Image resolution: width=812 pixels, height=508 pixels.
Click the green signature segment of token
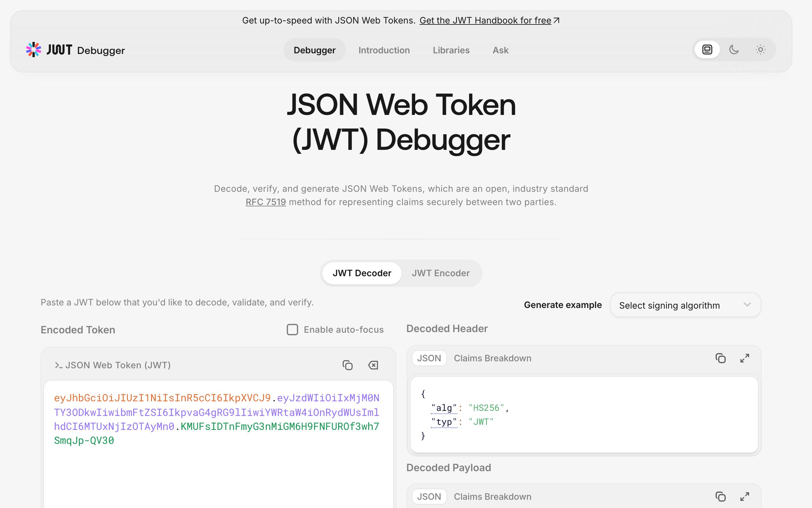pyautogui.click(x=279, y=426)
